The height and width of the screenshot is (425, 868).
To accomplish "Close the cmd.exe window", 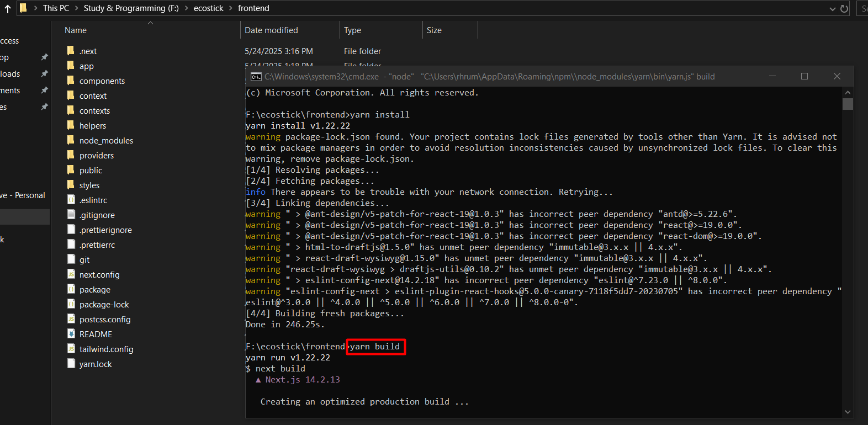I will pyautogui.click(x=837, y=76).
